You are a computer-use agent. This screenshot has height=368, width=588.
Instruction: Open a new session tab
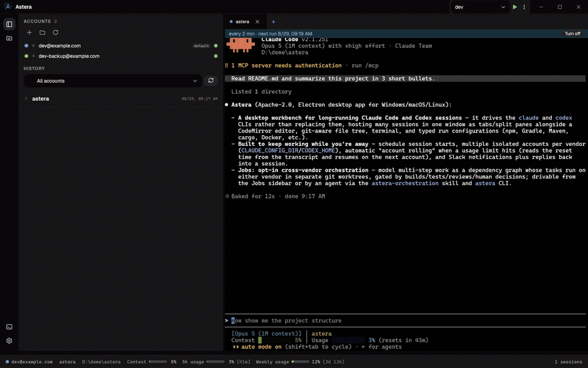(273, 22)
